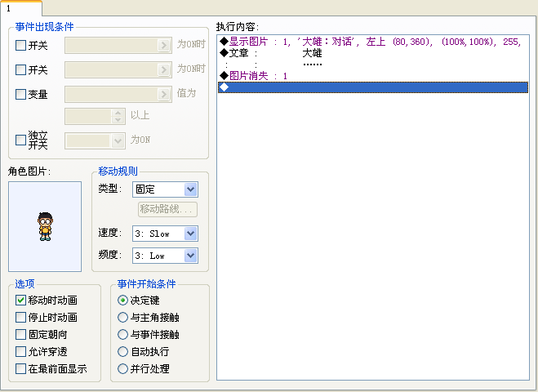
Task: Choose 自动执行 start condition
Action: [x=122, y=352]
